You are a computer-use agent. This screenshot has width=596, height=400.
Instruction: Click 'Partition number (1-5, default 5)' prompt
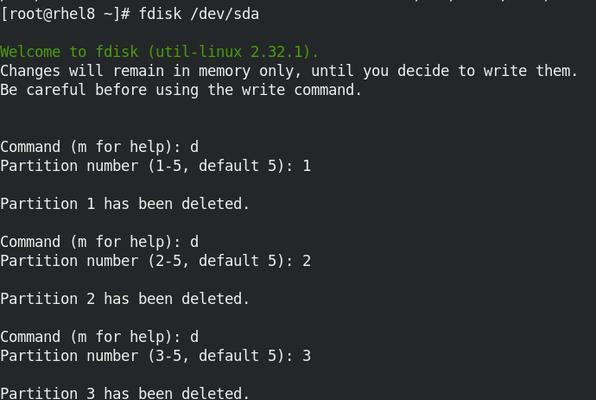coord(147,166)
